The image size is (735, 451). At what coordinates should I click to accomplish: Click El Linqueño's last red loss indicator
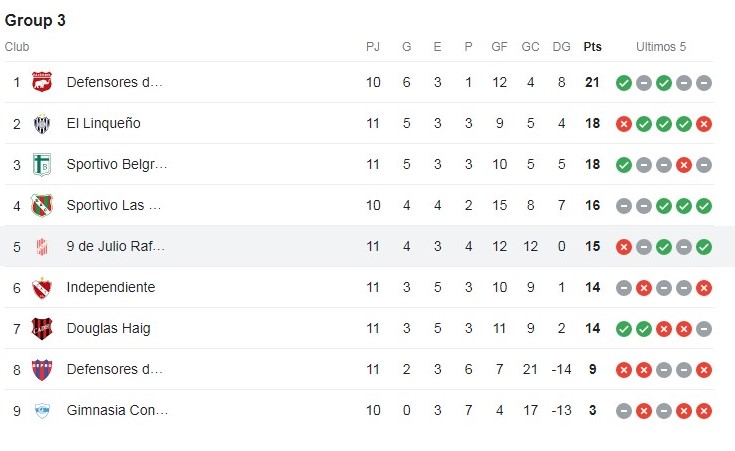[704, 124]
